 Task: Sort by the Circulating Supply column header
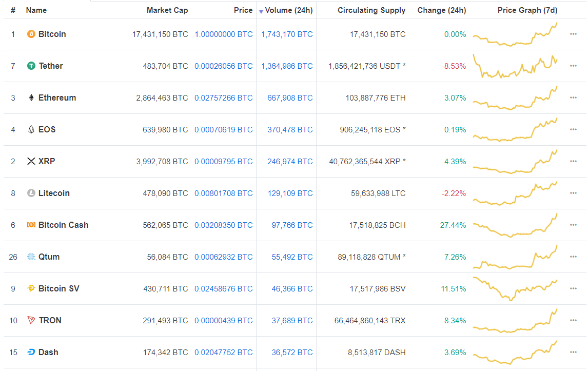click(371, 10)
